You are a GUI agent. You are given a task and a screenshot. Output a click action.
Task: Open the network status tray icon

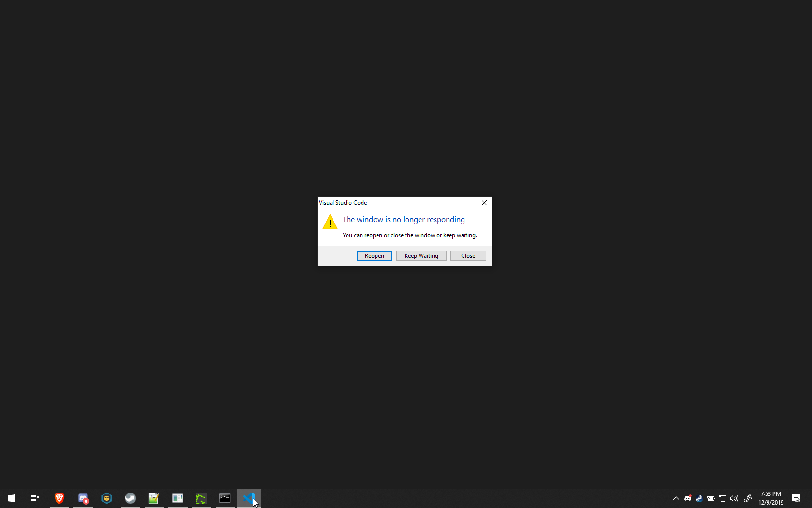[x=722, y=498]
